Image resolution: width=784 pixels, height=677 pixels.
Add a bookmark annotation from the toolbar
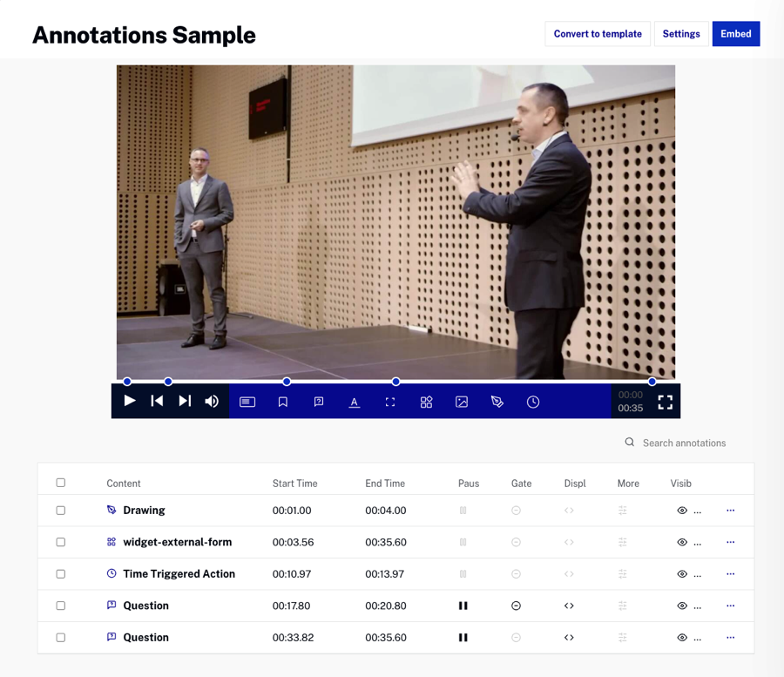click(283, 402)
